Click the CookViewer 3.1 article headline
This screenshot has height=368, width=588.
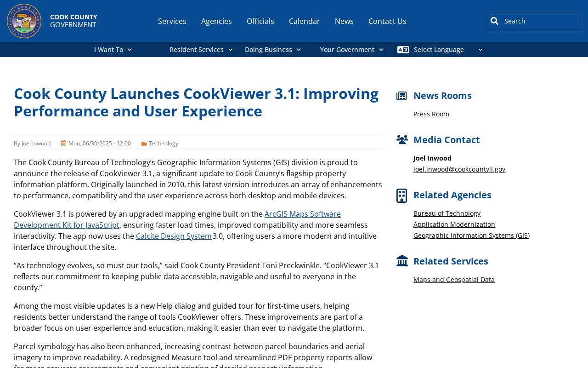196,102
